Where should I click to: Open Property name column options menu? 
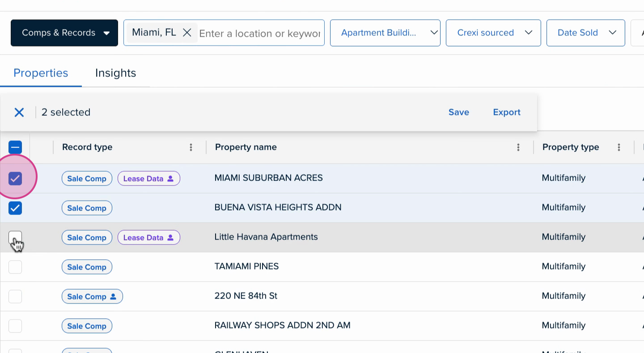[x=518, y=147]
